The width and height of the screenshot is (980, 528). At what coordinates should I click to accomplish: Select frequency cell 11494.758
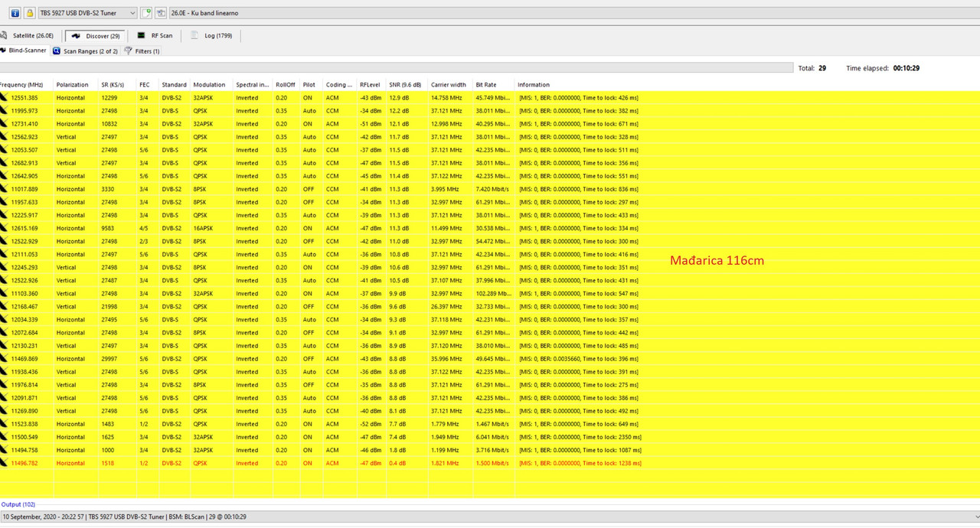[24, 450]
